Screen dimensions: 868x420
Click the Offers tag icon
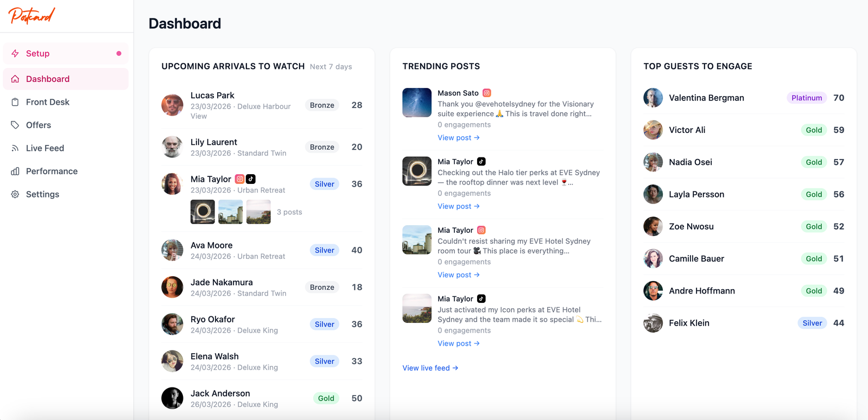click(15, 125)
